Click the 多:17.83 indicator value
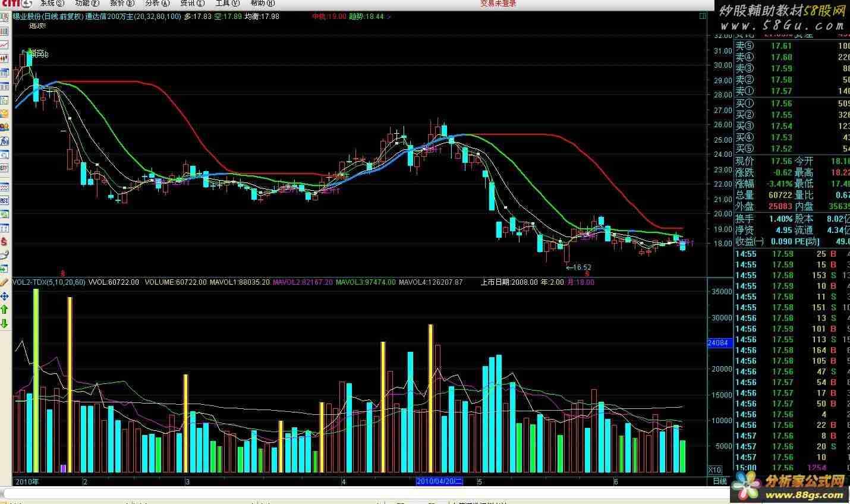Viewport: 850px width, 504px height. [198, 17]
